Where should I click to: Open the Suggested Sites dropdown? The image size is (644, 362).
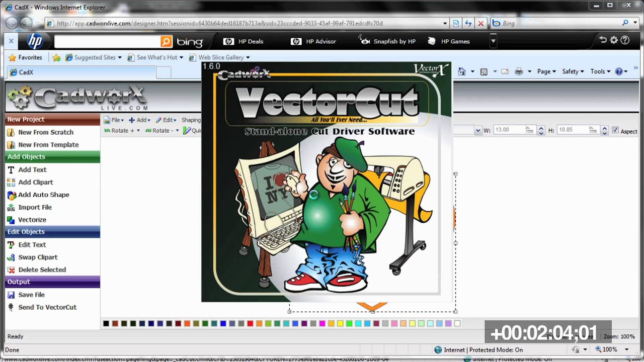119,57
